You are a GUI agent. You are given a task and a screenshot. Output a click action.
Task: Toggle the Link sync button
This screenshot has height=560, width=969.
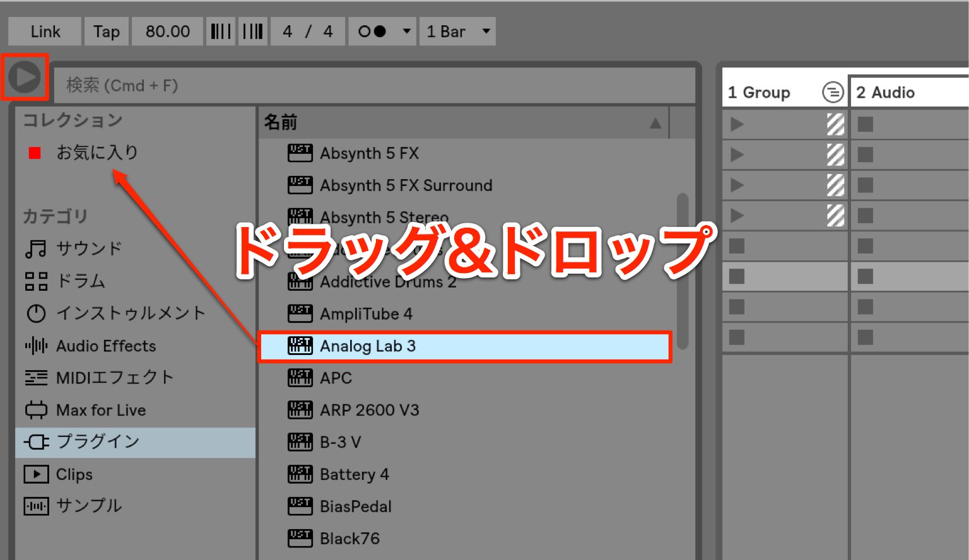click(45, 32)
